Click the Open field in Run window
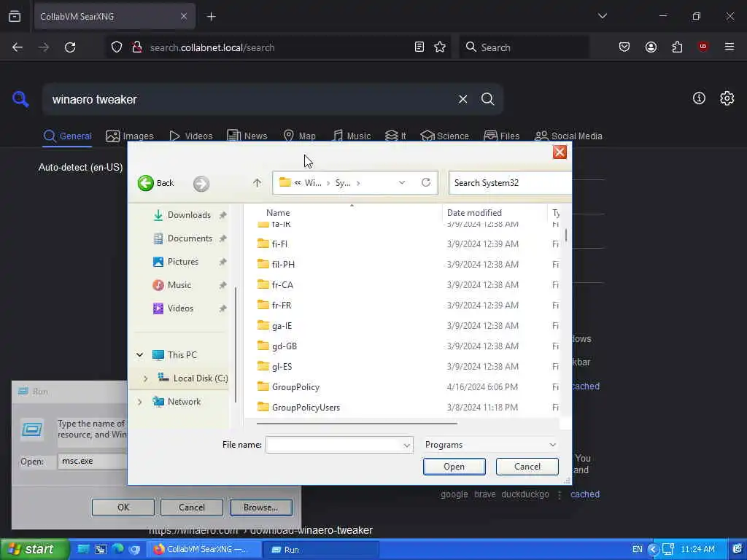Image resolution: width=747 pixels, height=560 pixels. [93, 461]
